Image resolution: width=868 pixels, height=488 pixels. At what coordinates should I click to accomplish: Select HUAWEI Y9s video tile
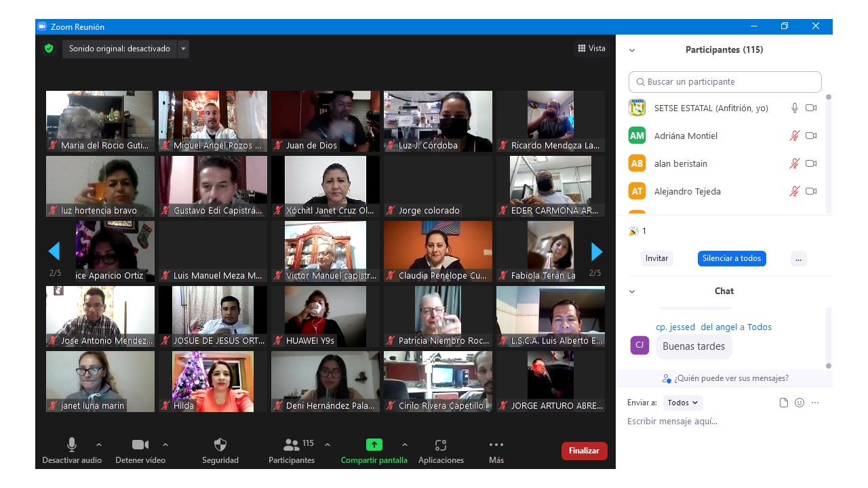point(325,317)
